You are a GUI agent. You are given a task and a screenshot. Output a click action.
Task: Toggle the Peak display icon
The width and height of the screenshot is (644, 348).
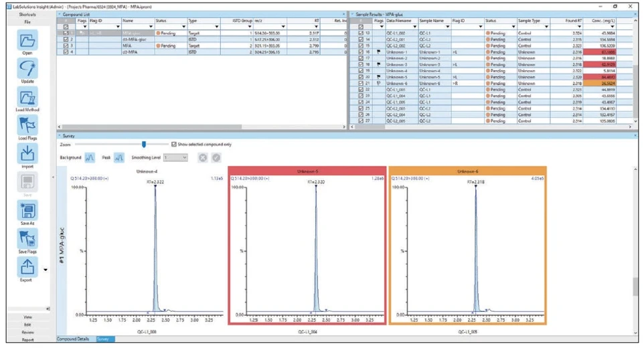119,157
